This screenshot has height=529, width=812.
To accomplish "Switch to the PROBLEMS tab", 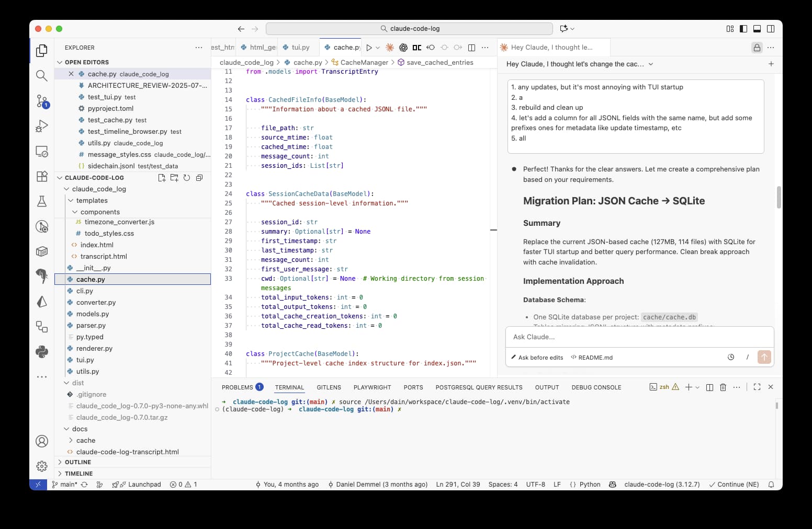I will click(x=237, y=387).
